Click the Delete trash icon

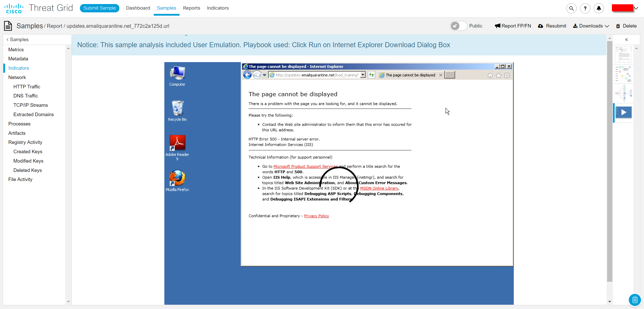pos(618,26)
